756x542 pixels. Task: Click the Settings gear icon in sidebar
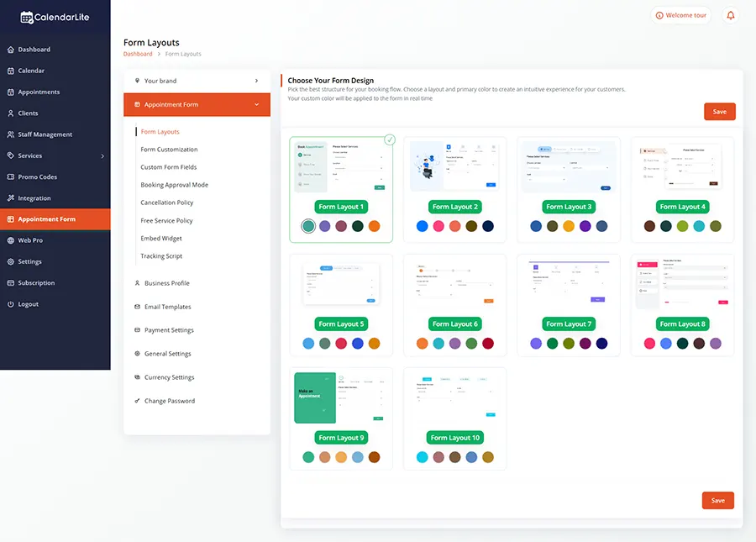point(11,262)
